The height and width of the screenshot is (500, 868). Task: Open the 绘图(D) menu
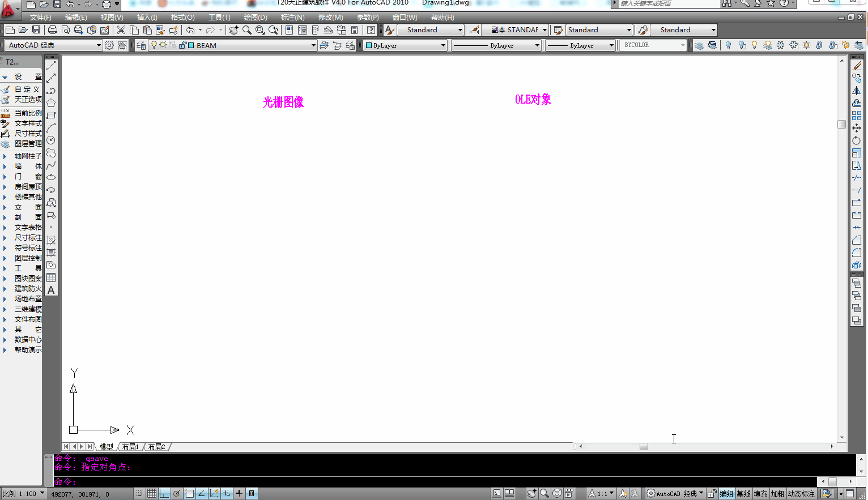click(x=256, y=18)
